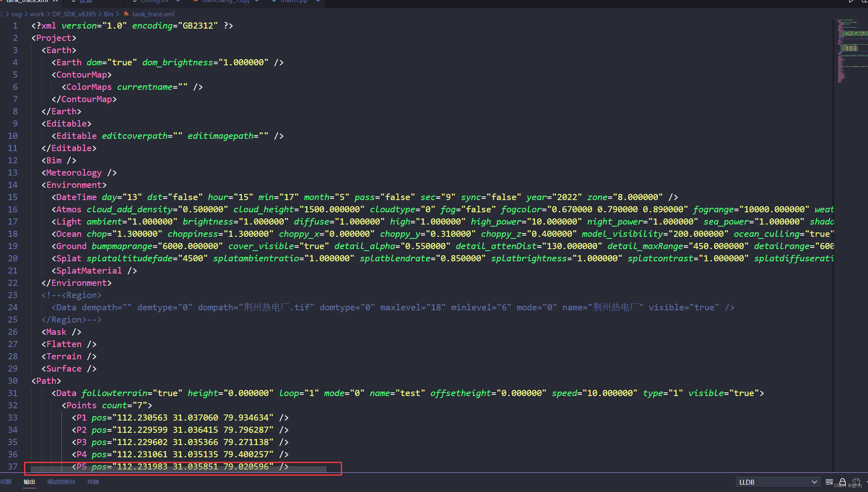Click the Light high_power="10.000000" attribute
868x492 pixels.
point(526,222)
